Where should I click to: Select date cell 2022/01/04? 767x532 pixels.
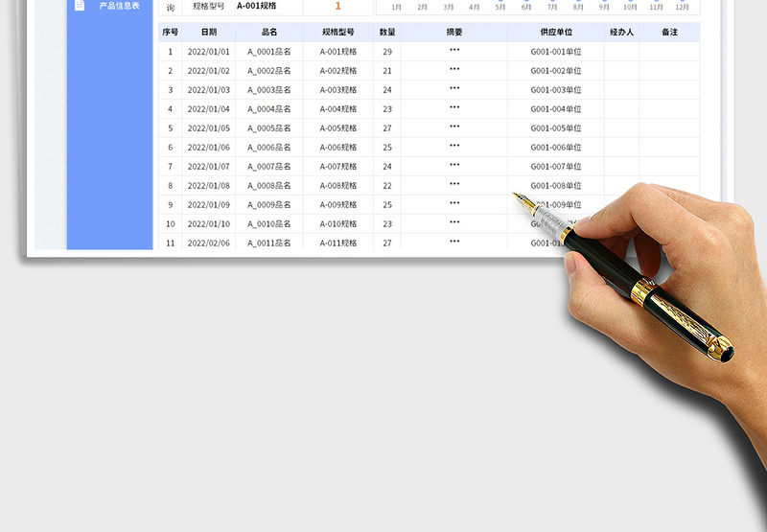click(x=209, y=109)
